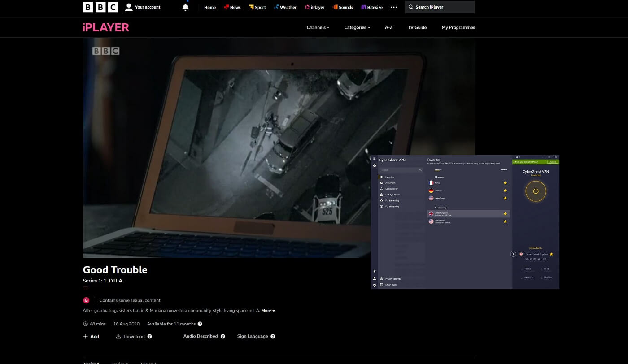
Task: Click the CyberGhost server search field
Action: 401,170
